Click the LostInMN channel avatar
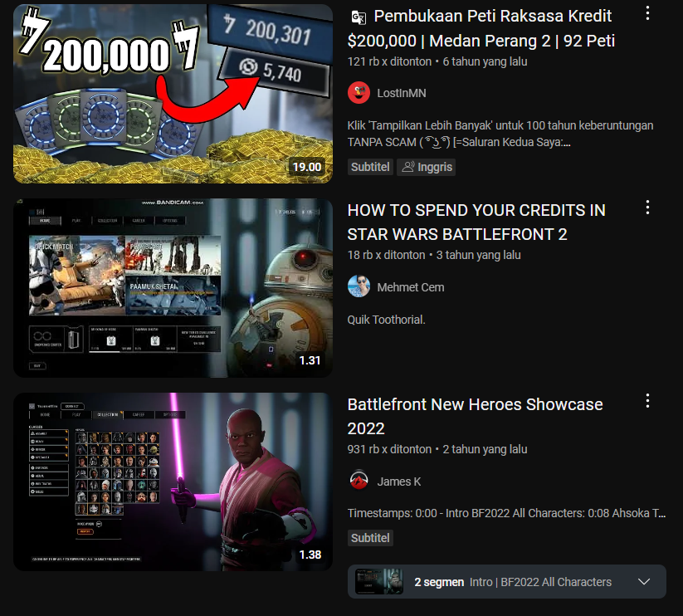Screen dimensions: 683x616 pos(359,93)
